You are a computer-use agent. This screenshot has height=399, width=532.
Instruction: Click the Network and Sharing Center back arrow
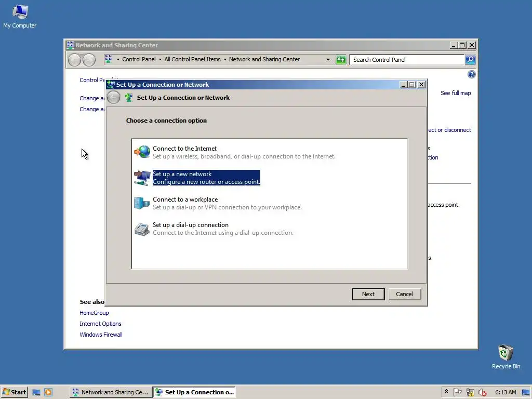pos(74,60)
